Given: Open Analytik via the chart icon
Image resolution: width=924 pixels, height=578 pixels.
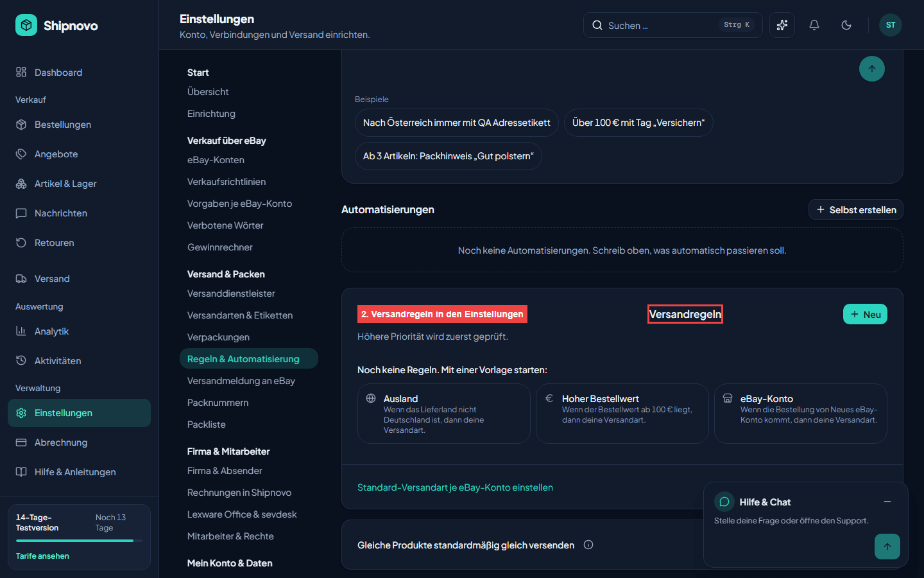Looking at the screenshot, I should [21, 331].
